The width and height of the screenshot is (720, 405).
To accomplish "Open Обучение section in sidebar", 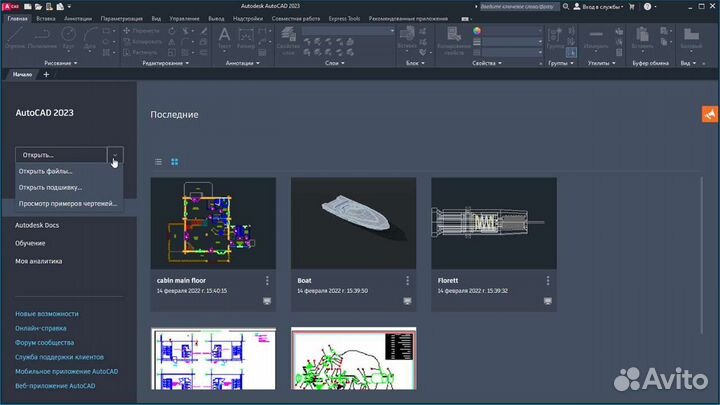I will [30, 243].
